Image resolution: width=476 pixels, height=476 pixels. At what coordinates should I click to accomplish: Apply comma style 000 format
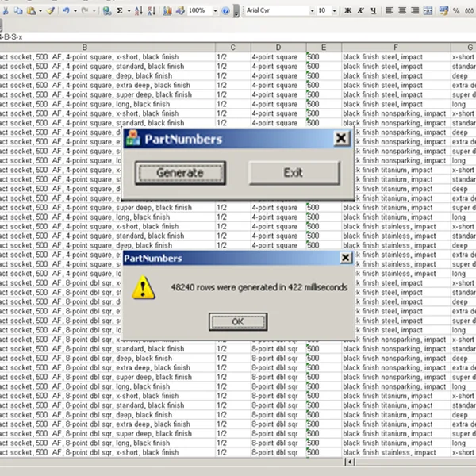click(470, 11)
